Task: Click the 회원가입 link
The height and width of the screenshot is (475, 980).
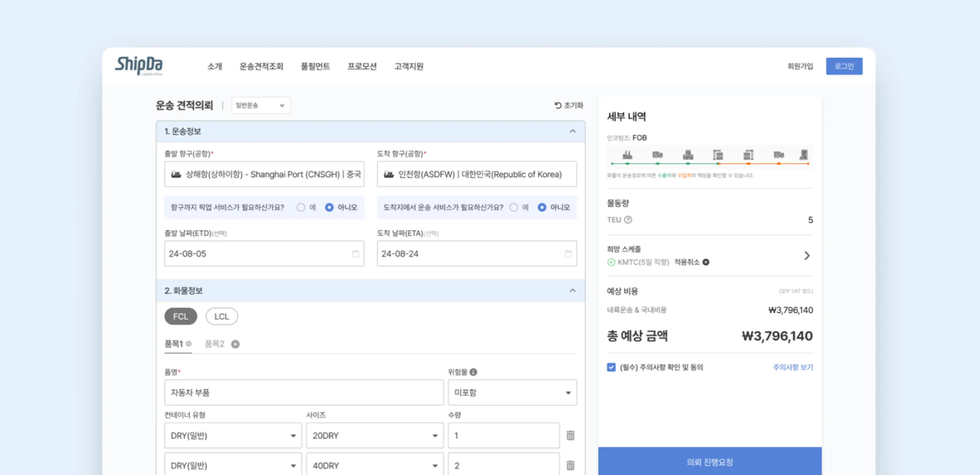Action: coord(800,66)
